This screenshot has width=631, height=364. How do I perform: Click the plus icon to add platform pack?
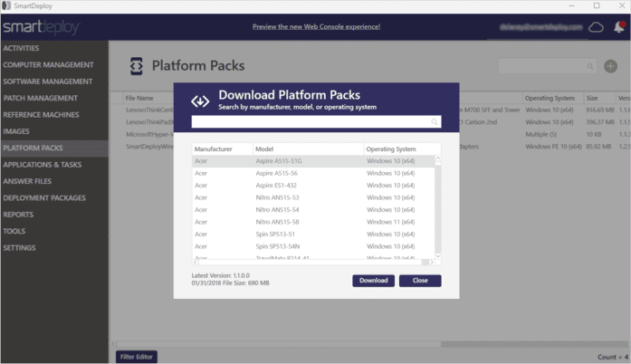tap(610, 66)
